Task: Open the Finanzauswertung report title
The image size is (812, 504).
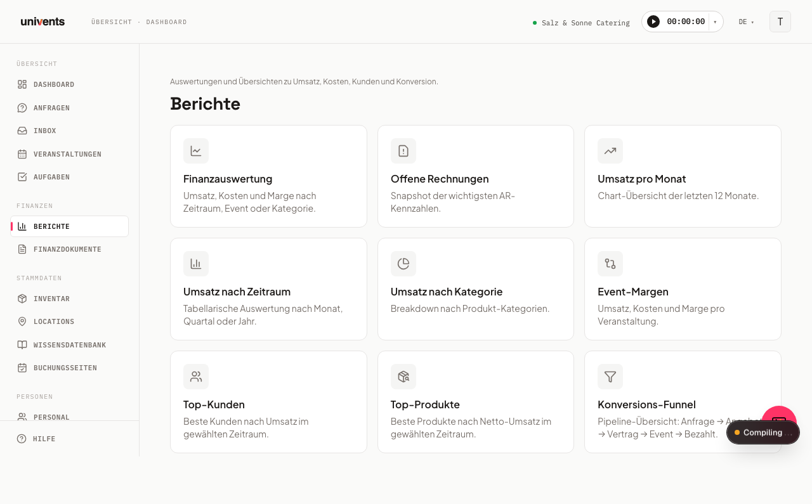Action: (x=228, y=179)
